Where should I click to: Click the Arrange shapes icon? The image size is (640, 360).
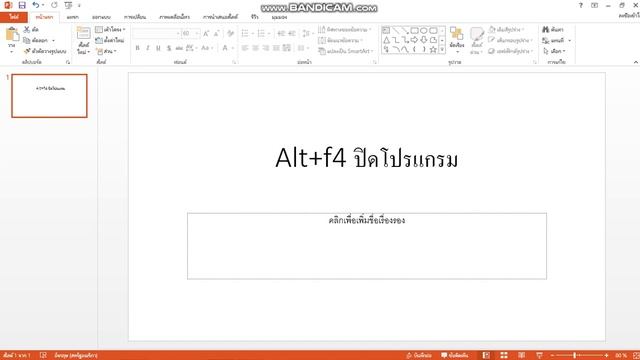[457, 34]
